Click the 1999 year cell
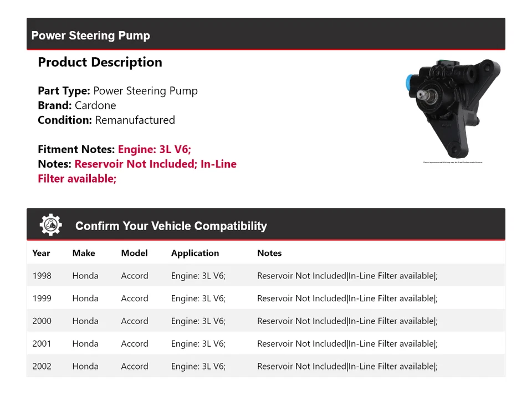This screenshot has width=532, height=395. point(42,298)
